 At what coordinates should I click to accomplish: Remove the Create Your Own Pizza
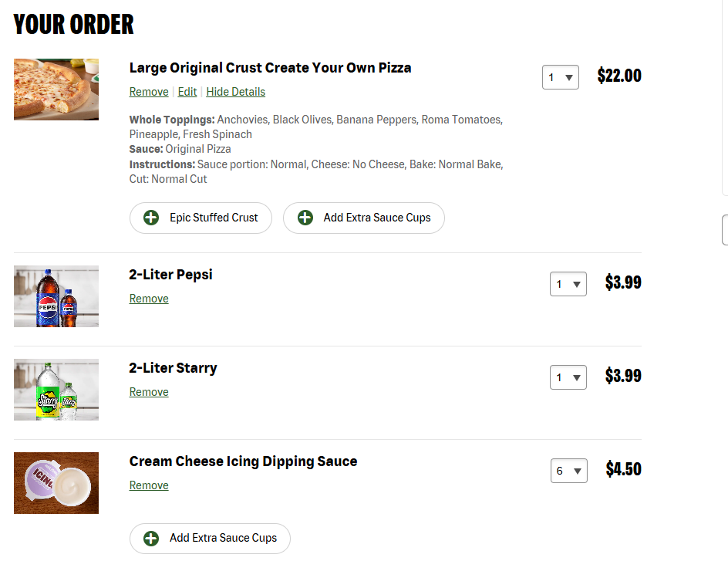(x=149, y=92)
